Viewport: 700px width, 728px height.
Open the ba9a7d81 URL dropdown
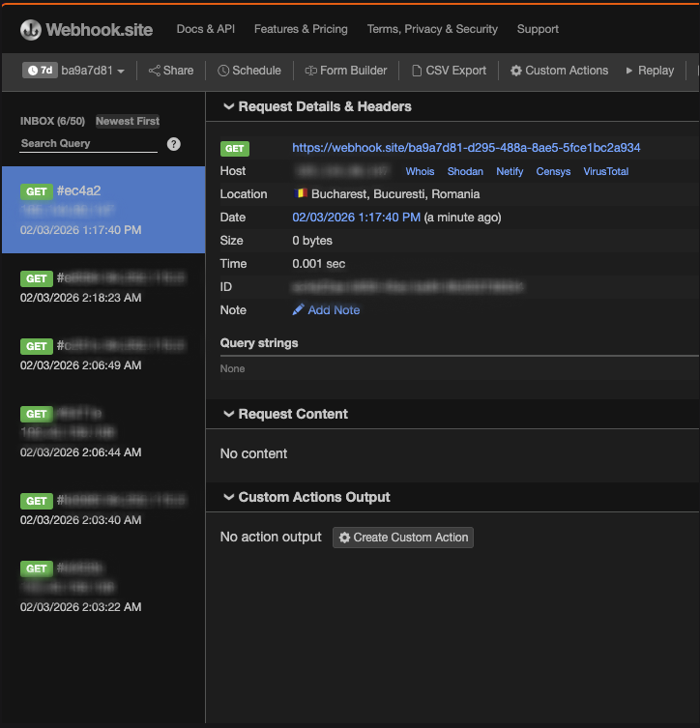[93, 71]
